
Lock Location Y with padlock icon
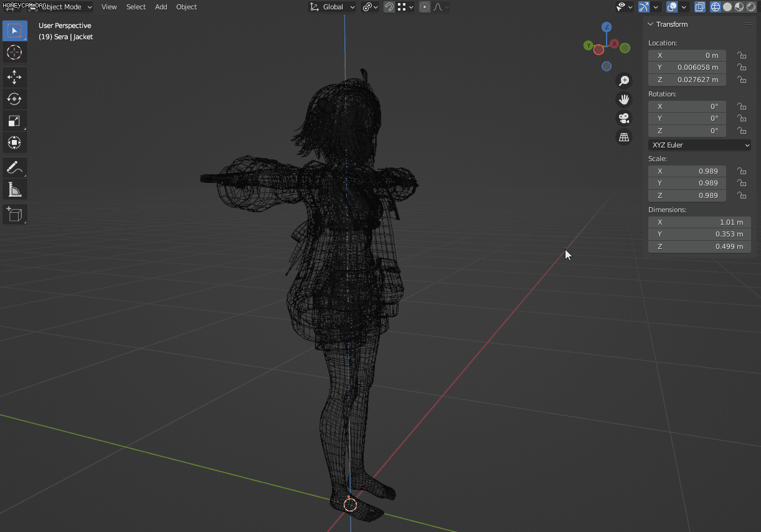coord(742,67)
